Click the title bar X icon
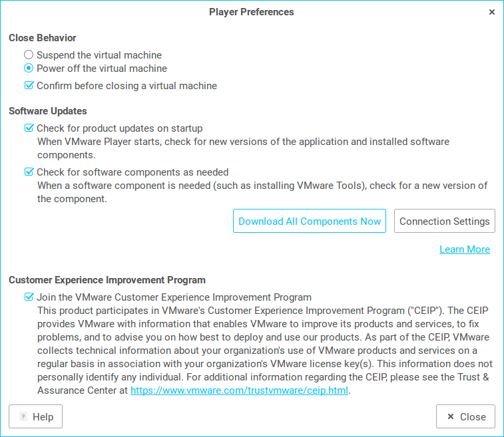 click(x=492, y=12)
